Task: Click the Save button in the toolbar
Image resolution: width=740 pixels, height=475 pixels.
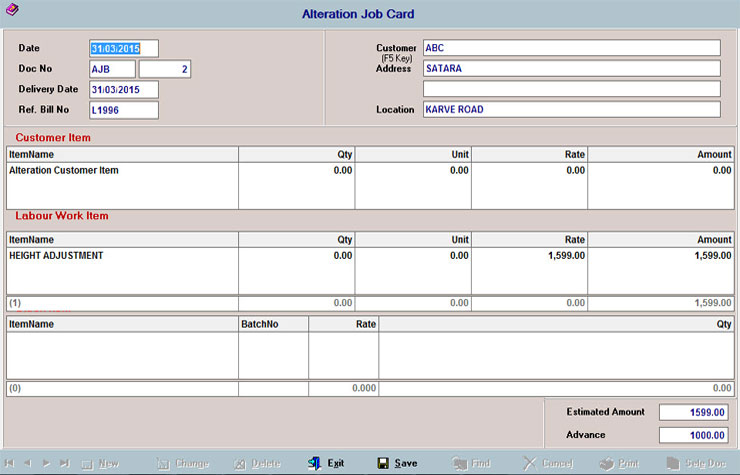Action: [398, 463]
